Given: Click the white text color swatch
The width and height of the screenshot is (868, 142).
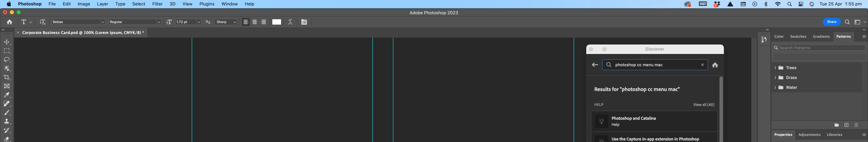Looking at the screenshot, I should tap(277, 22).
